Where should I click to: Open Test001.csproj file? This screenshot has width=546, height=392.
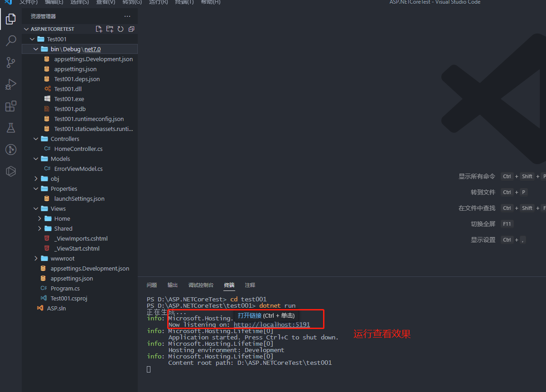tap(68, 298)
